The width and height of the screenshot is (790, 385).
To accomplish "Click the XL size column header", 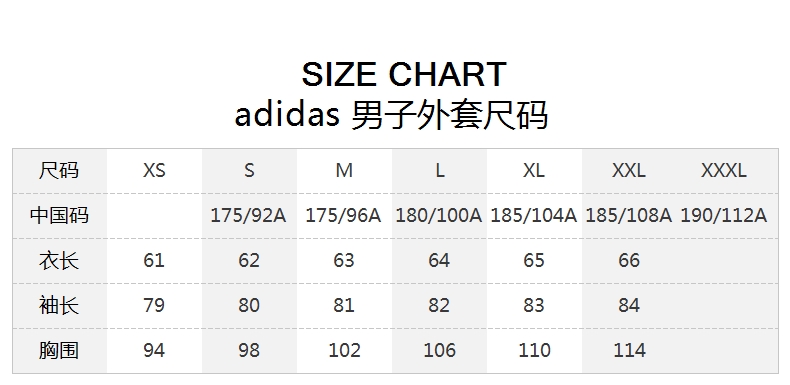I will click(x=534, y=170).
